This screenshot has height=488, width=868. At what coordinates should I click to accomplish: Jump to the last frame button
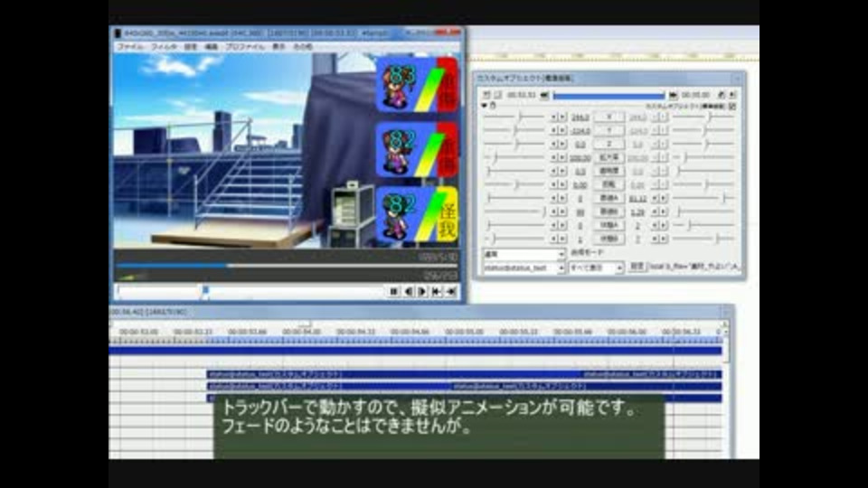click(451, 292)
